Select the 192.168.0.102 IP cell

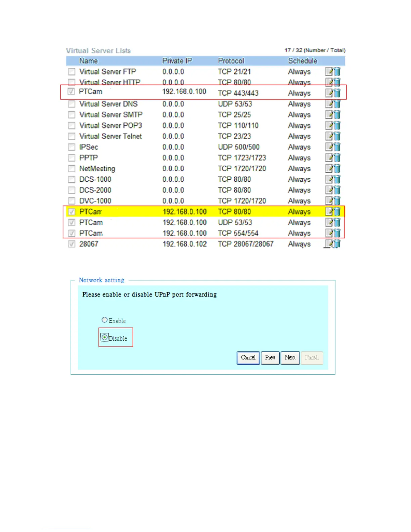tap(185, 244)
